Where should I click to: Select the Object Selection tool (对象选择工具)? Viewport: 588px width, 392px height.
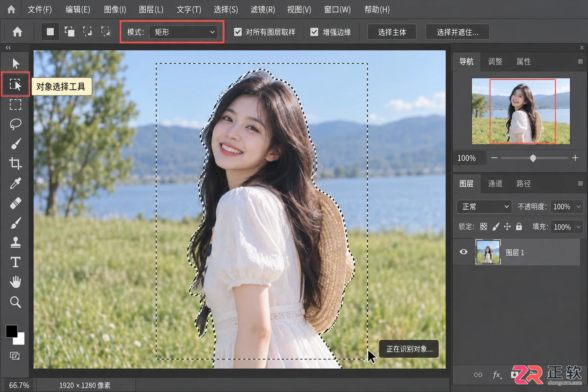(16, 84)
